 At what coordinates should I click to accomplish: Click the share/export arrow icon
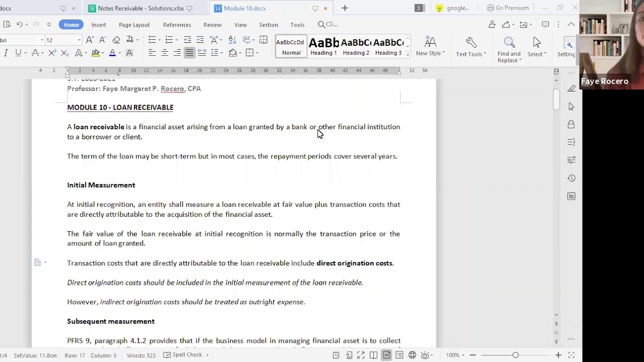point(506,24)
